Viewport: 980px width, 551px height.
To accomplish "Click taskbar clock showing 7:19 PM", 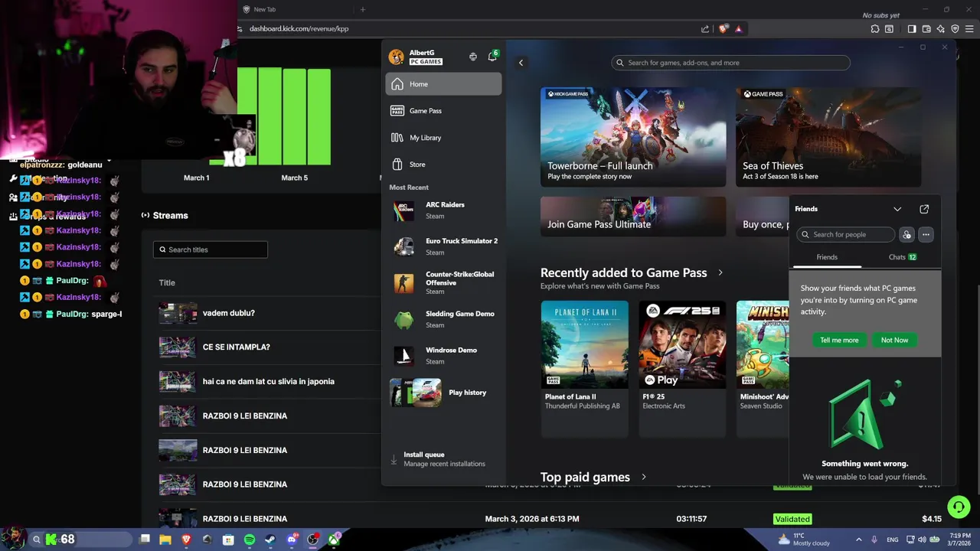I will click(x=959, y=540).
